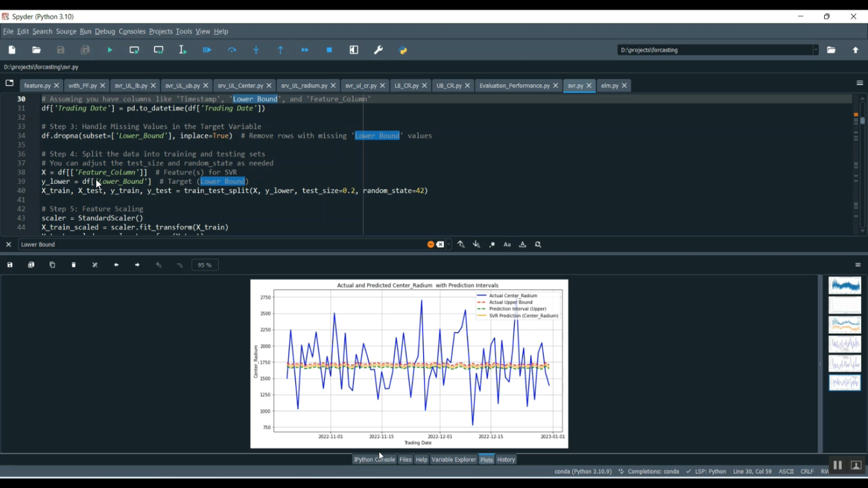Run the current file with the green play icon
This screenshot has height=488, width=868.
[110, 50]
